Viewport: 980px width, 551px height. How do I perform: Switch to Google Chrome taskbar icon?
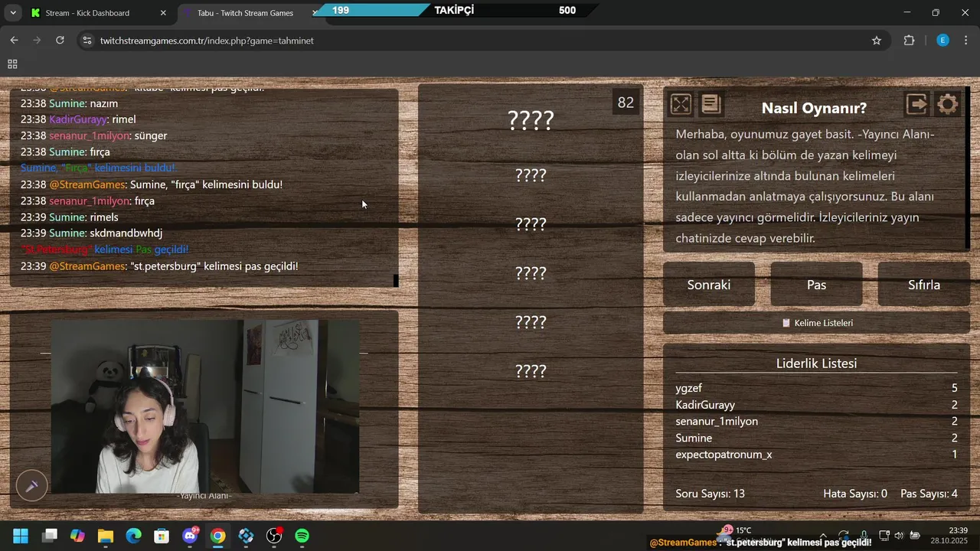218,536
